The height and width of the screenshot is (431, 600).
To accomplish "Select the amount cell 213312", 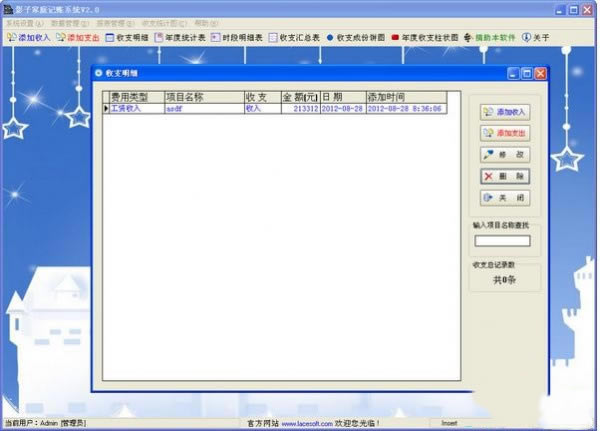I will coord(300,109).
